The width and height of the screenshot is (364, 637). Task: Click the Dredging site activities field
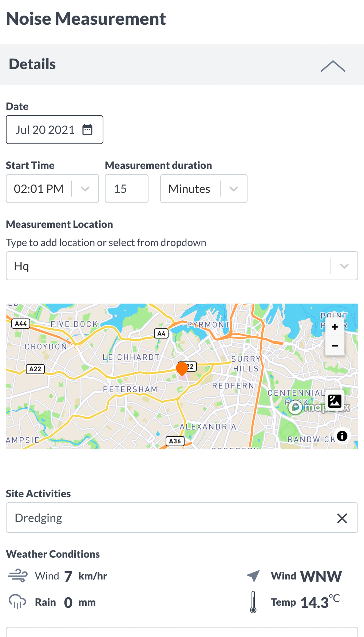182,518
